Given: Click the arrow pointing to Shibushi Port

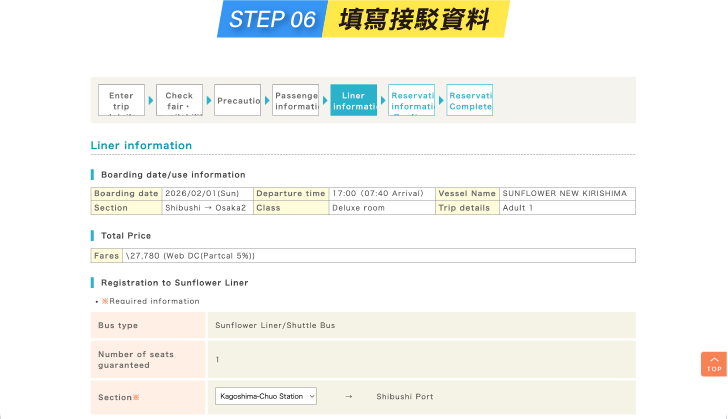Looking at the screenshot, I should [x=349, y=397].
